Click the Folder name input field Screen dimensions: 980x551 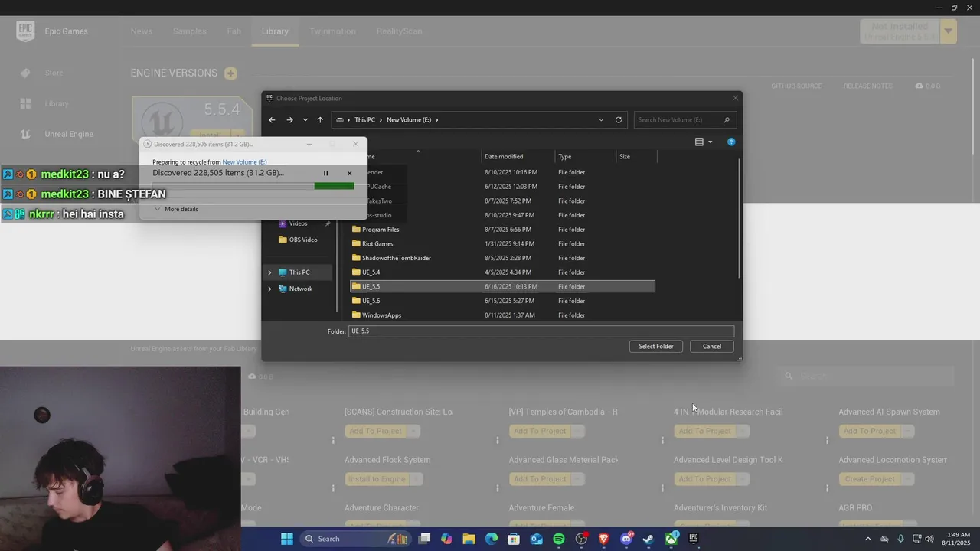(541, 331)
